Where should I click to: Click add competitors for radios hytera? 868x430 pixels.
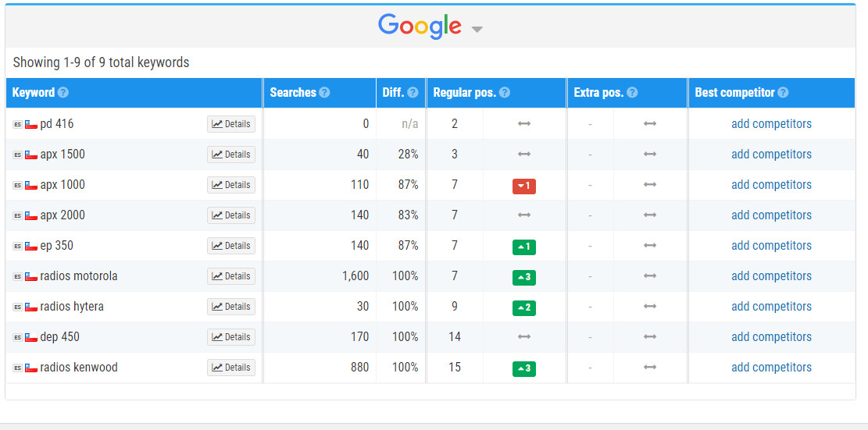point(771,306)
